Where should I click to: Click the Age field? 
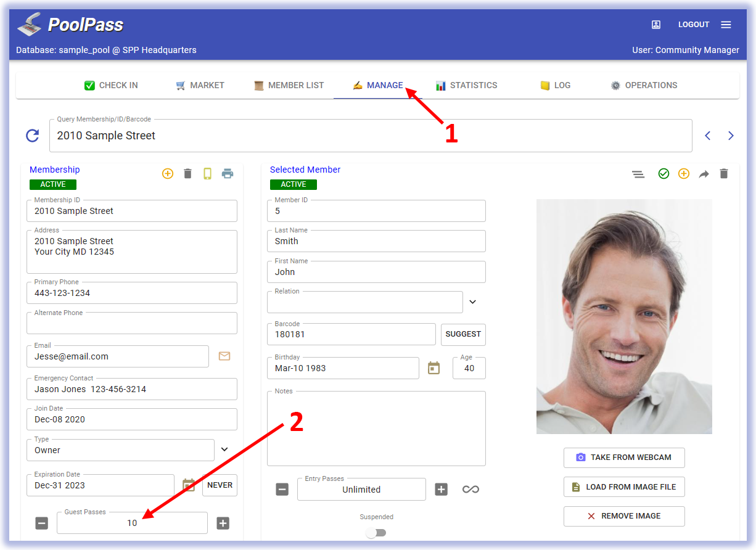point(469,368)
